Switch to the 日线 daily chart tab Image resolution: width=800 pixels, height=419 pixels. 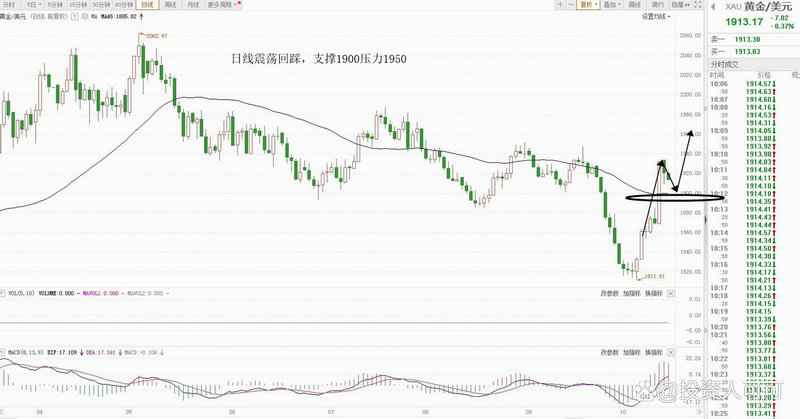point(146,5)
